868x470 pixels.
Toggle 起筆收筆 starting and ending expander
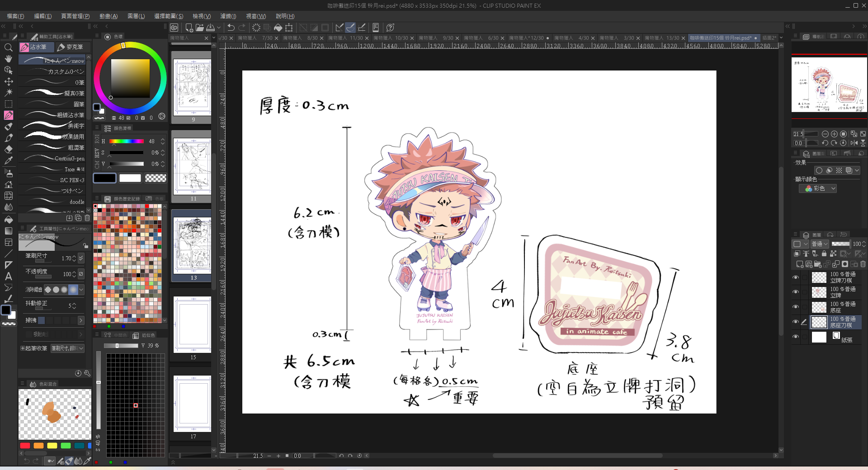(x=22, y=348)
